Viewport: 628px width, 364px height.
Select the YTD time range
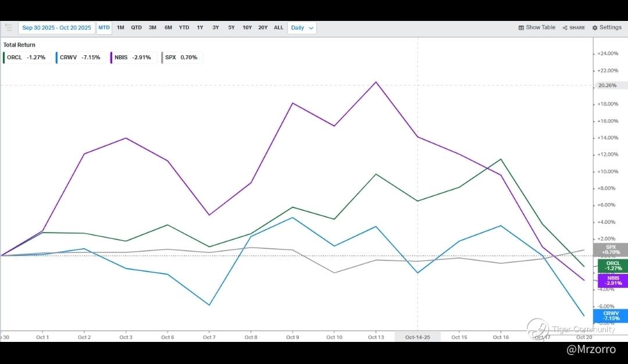[x=184, y=28]
